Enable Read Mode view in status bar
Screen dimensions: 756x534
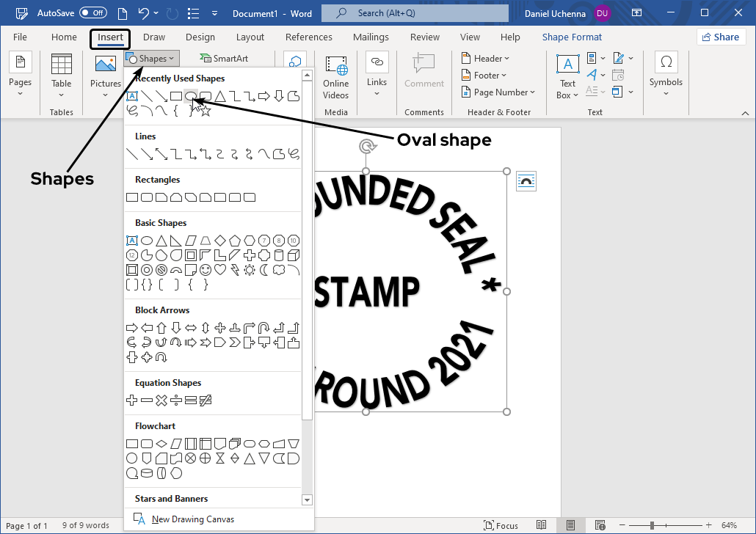tap(542, 525)
